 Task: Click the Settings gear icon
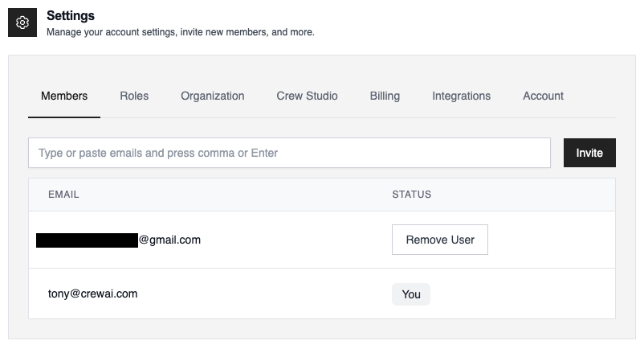(23, 23)
